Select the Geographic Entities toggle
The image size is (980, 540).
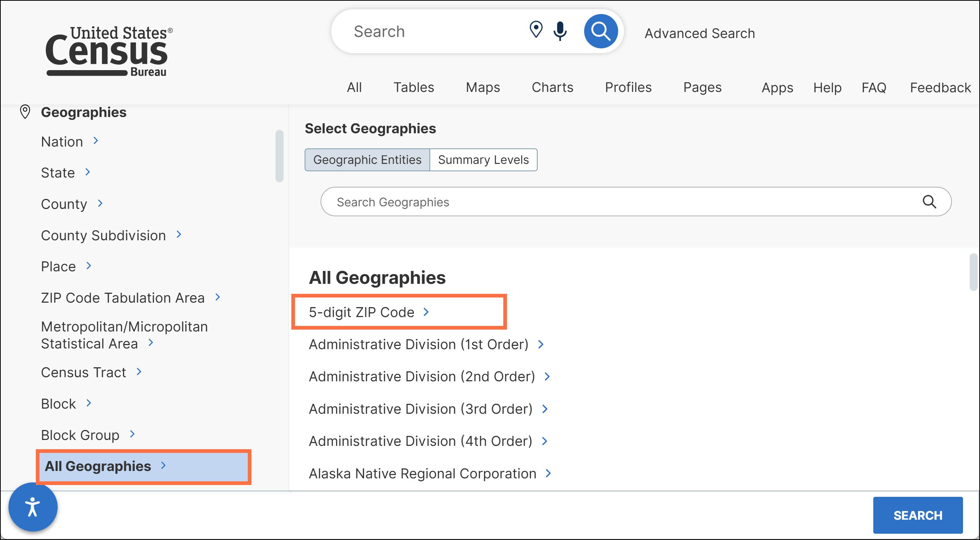[367, 160]
